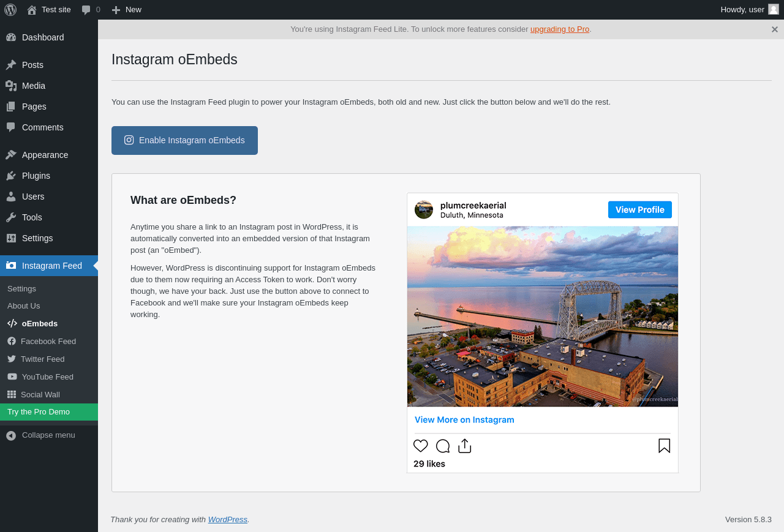
Task: Like the post with the heart icon
Action: (421, 446)
